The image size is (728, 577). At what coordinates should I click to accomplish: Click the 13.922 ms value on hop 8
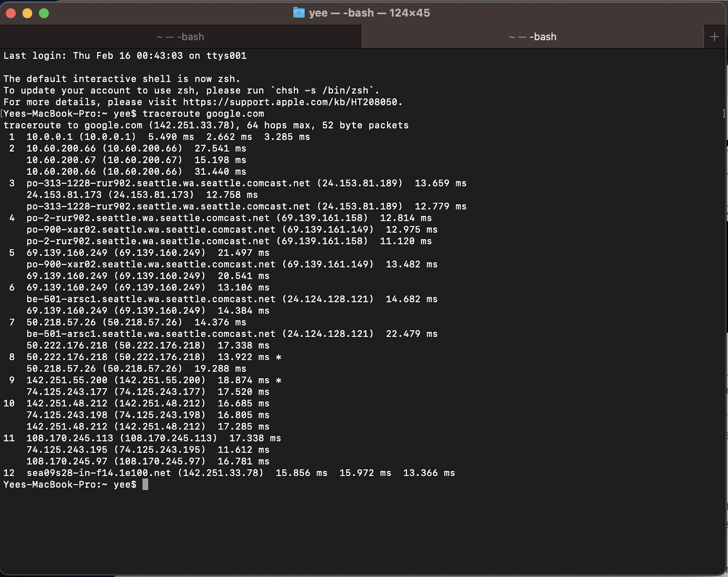coord(243,357)
